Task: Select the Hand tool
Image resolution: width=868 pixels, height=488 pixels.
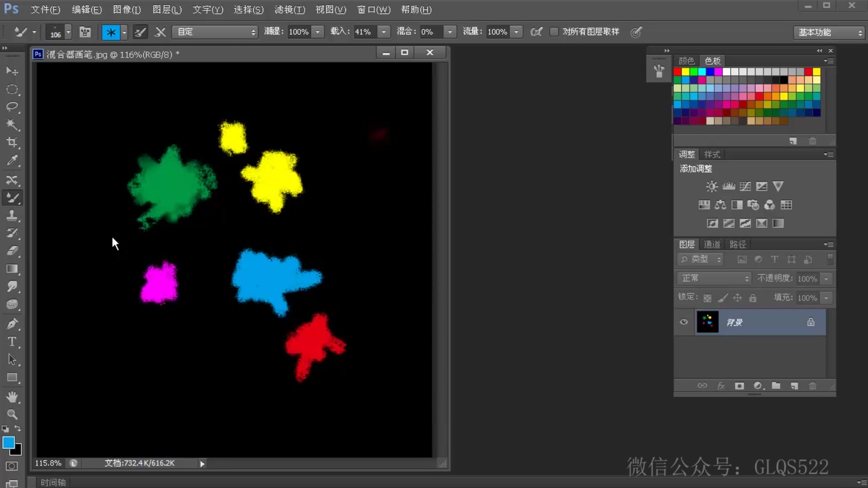Action: tap(12, 397)
